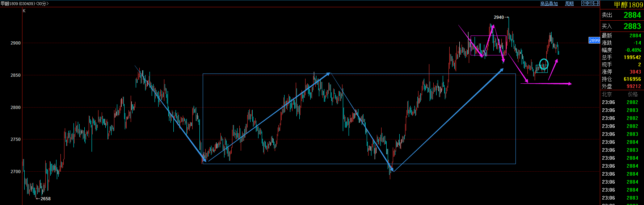This screenshot has width=644, height=205.
Task: Select the magenta rectangle drawing near the top
Action: 488,36
